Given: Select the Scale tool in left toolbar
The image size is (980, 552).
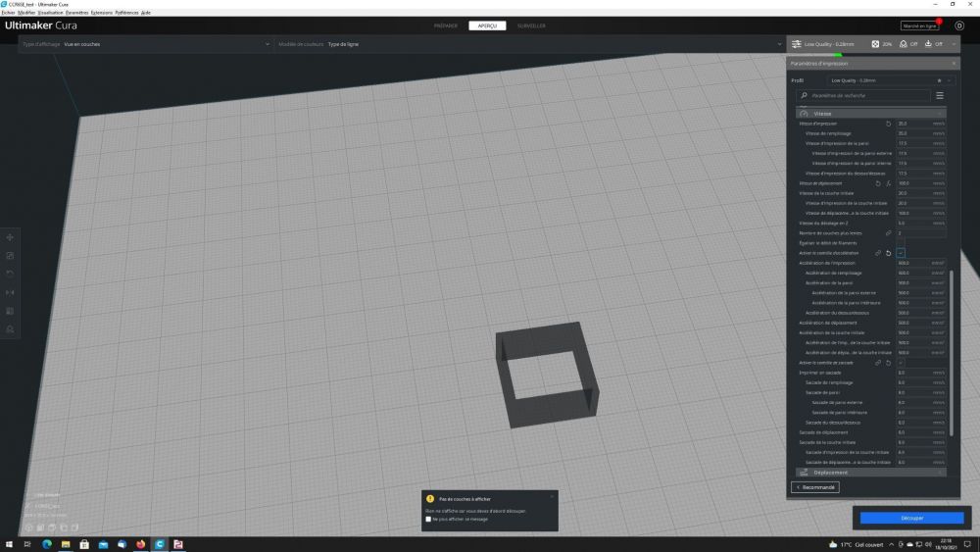Looking at the screenshot, I should [x=10, y=256].
